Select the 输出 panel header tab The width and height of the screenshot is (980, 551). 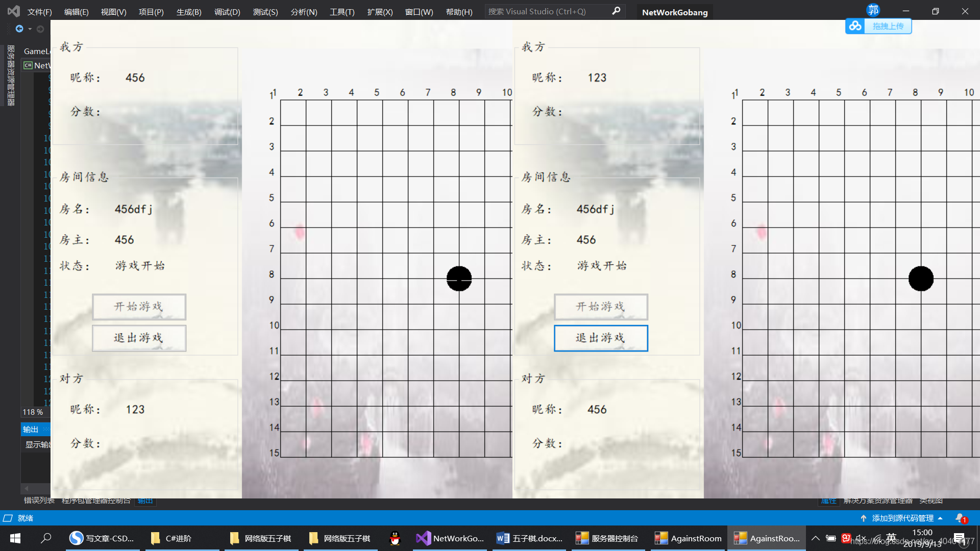31,429
